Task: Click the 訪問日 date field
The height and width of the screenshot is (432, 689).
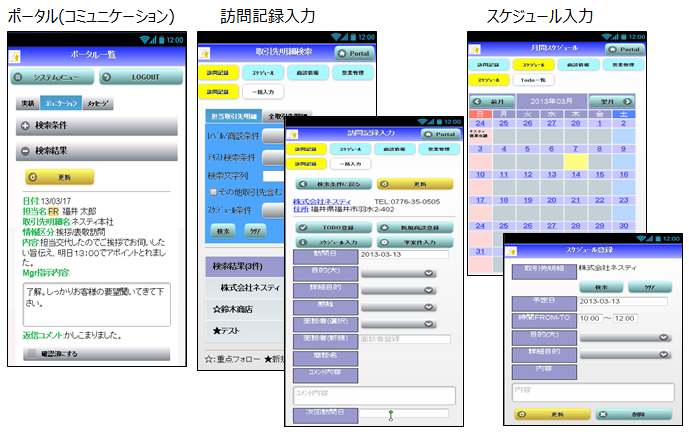Action: tap(404, 254)
